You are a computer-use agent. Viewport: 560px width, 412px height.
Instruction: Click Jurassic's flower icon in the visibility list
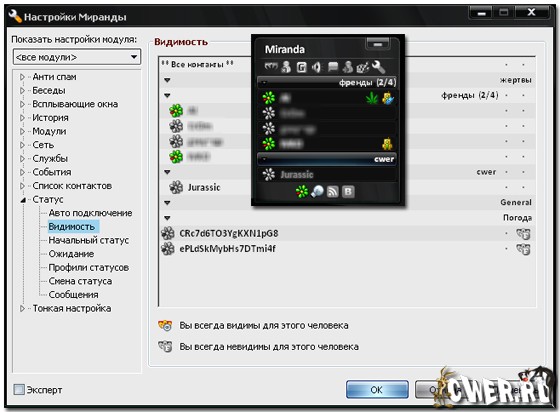pos(176,187)
